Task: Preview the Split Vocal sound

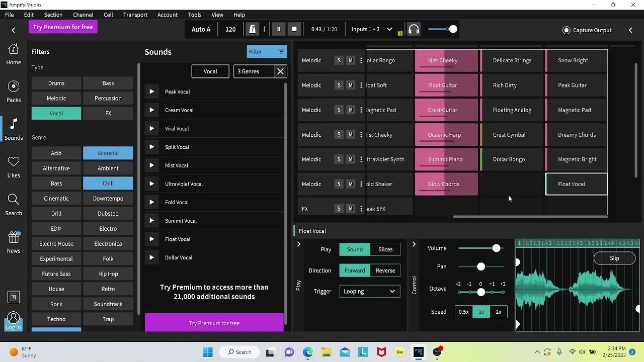Action: [x=151, y=147]
